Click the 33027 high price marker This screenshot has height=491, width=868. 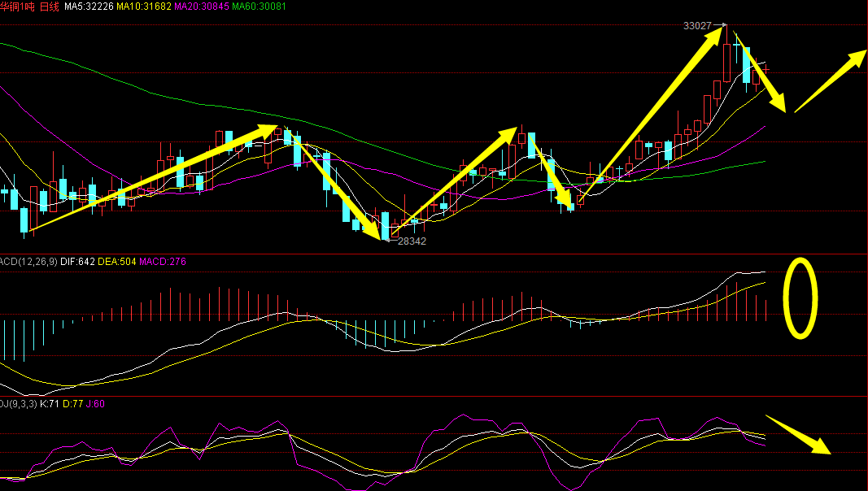697,26
